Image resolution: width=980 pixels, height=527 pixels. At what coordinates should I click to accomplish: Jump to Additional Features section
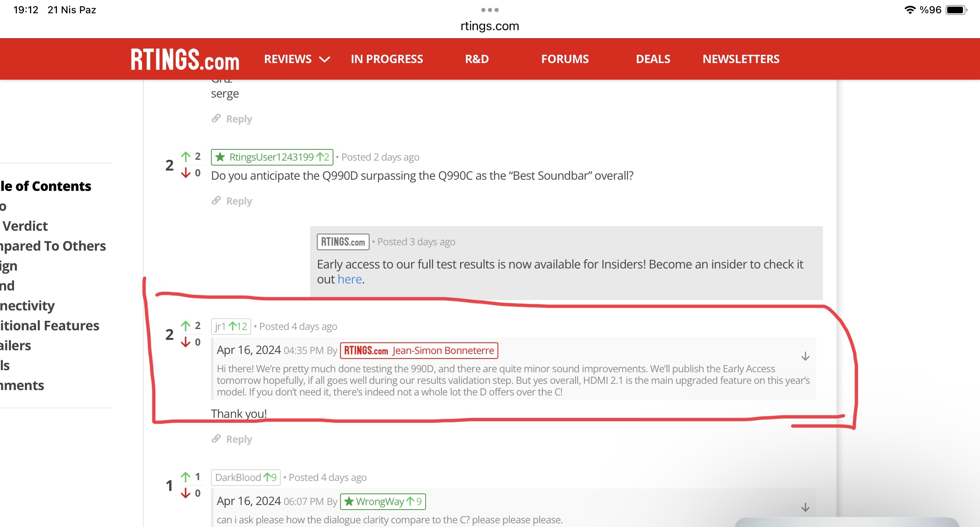[49, 326]
